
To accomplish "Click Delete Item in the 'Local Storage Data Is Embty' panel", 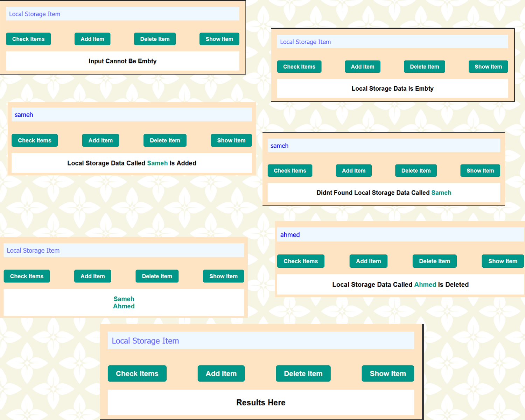I will pyautogui.click(x=424, y=66).
